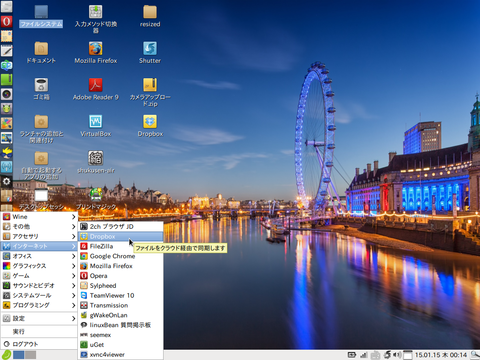Launch Shutter from the desktop
The height and width of the screenshot is (360, 480).
(150, 53)
